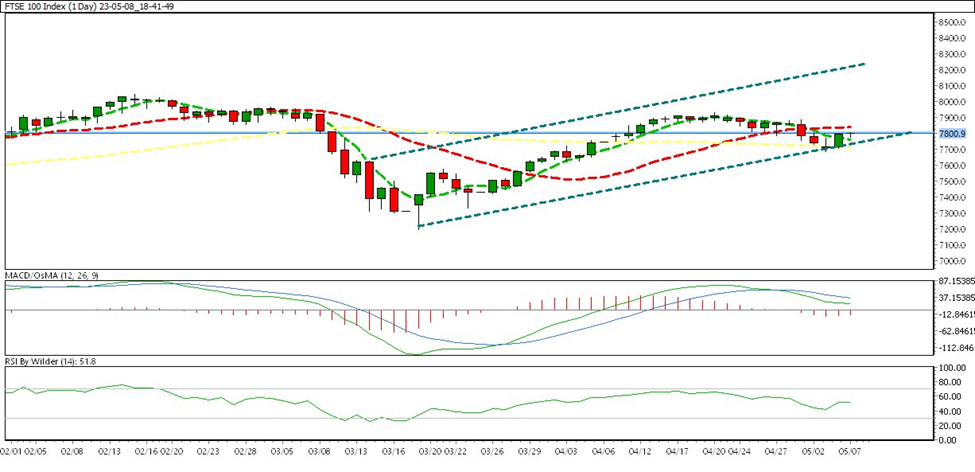The width and height of the screenshot is (975, 472).
Task: Click the 04/06 date axis label
Action: (603, 450)
